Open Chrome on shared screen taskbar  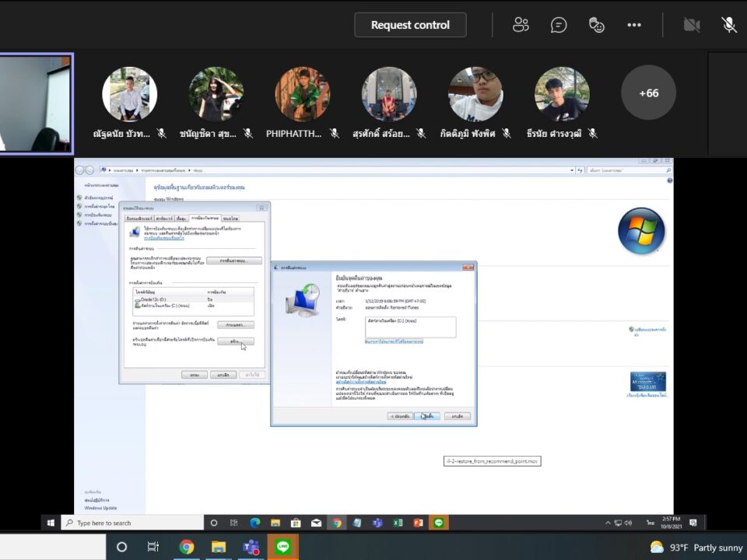pyautogui.click(x=337, y=523)
